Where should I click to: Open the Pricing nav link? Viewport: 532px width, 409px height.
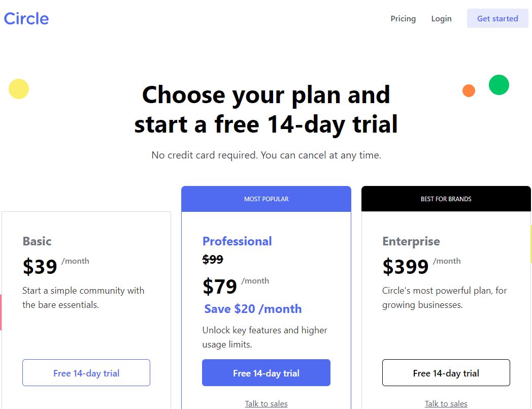[403, 19]
